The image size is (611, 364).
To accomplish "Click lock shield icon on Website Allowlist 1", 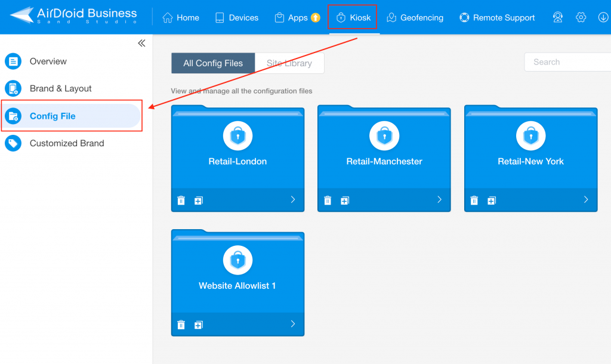I will pyautogui.click(x=237, y=260).
